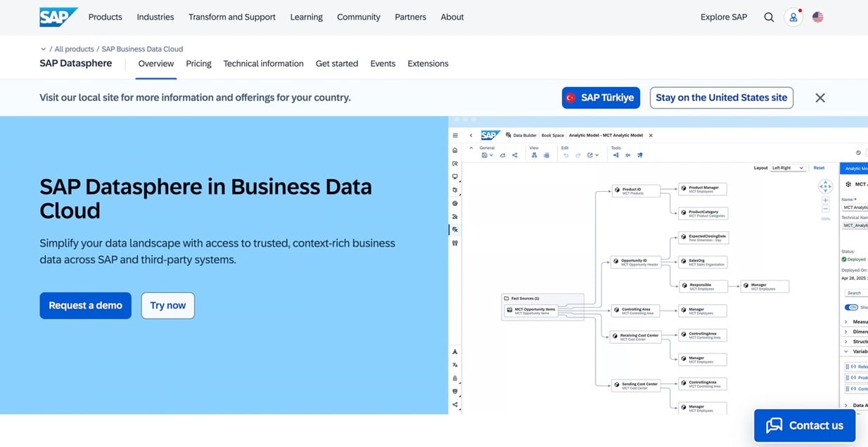Click the hamburger menu icon in the Datasphere preview
Viewport: 868px width, 447px height.
coord(455,136)
